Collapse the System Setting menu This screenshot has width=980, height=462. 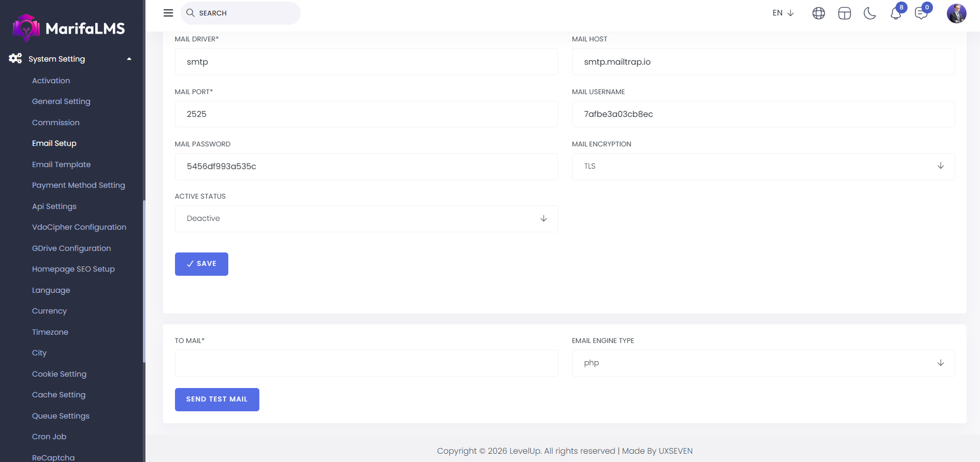tap(129, 59)
